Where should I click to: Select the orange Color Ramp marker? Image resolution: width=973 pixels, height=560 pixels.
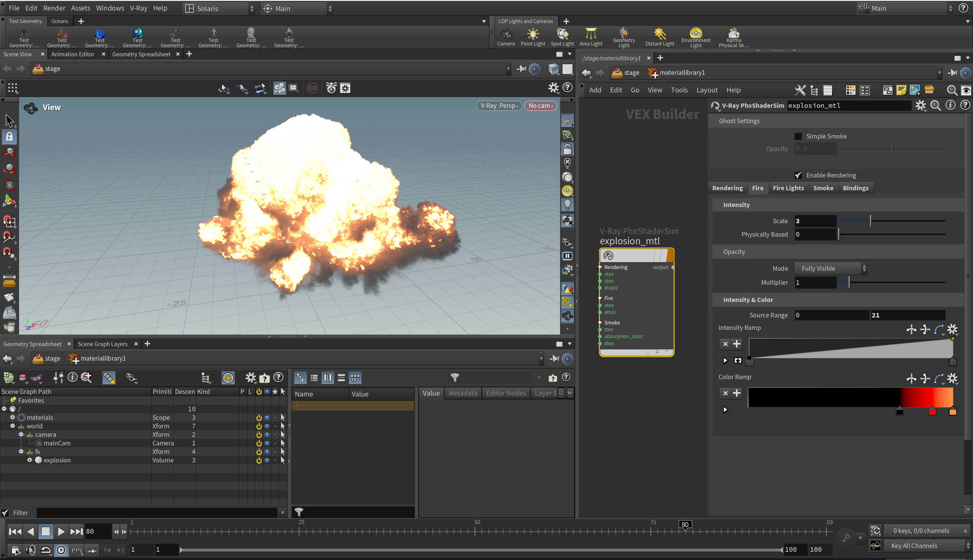tap(953, 412)
